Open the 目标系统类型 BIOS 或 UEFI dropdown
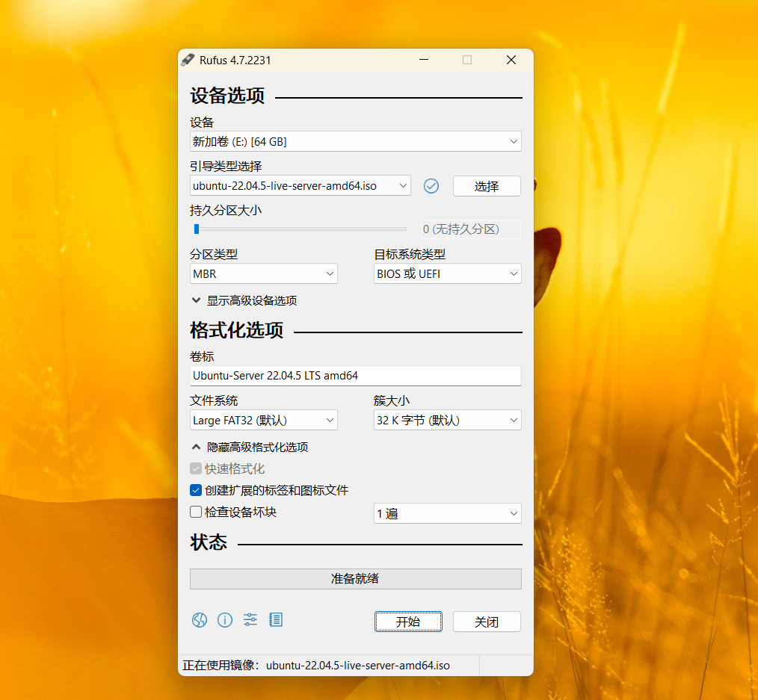The image size is (758, 700). click(447, 273)
